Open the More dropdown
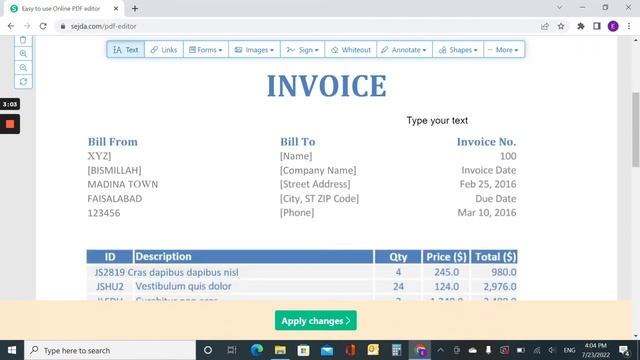 [504, 50]
